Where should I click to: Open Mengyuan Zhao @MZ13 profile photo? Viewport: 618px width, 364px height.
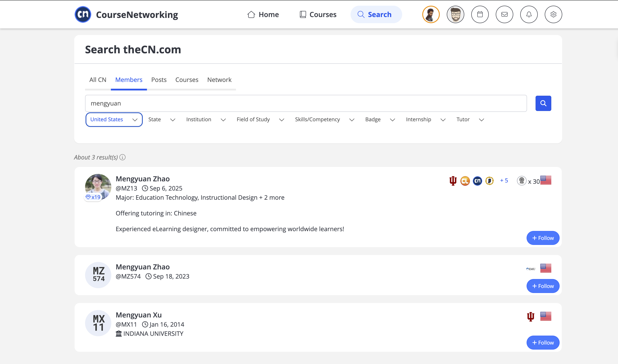tap(98, 186)
